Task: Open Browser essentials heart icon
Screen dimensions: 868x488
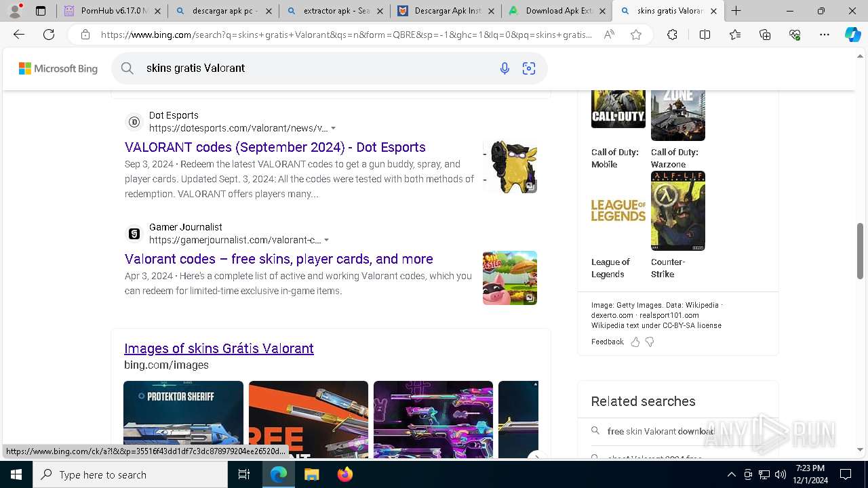Action: coord(795,35)
